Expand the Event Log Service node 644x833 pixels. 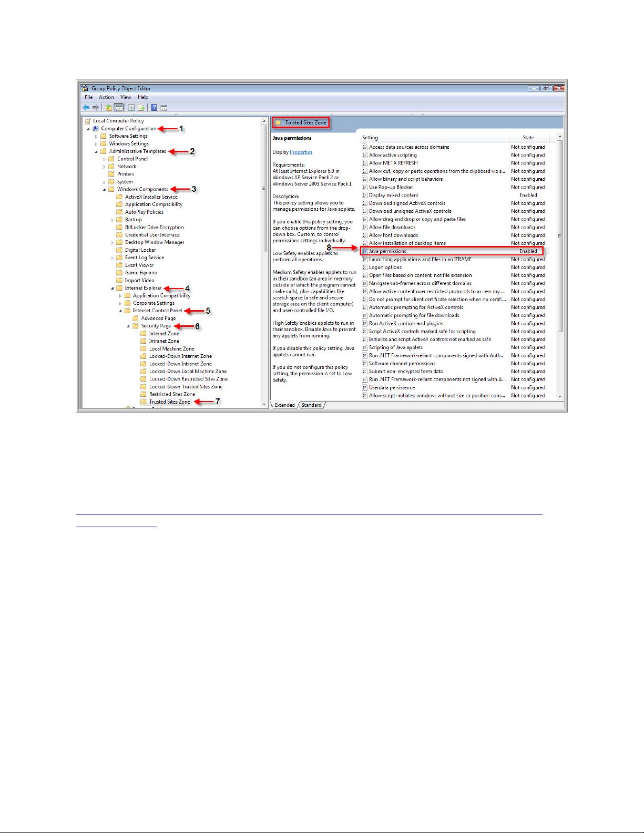[113, 258]
